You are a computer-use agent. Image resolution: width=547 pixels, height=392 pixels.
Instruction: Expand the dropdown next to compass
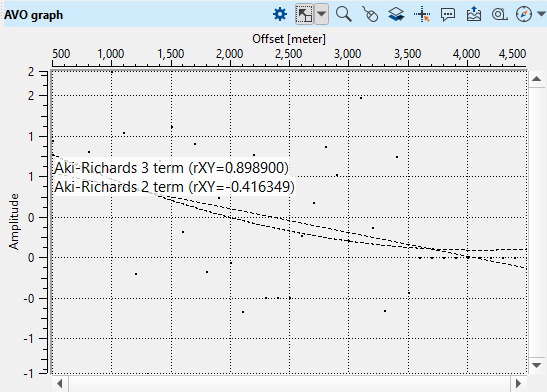click(541, 14)
